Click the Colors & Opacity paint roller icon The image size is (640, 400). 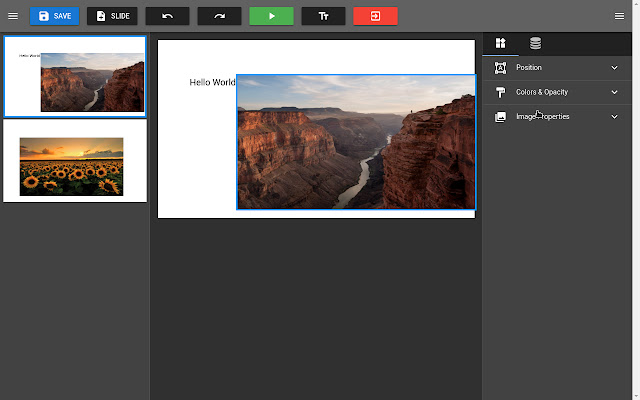(x=500, y=92)
